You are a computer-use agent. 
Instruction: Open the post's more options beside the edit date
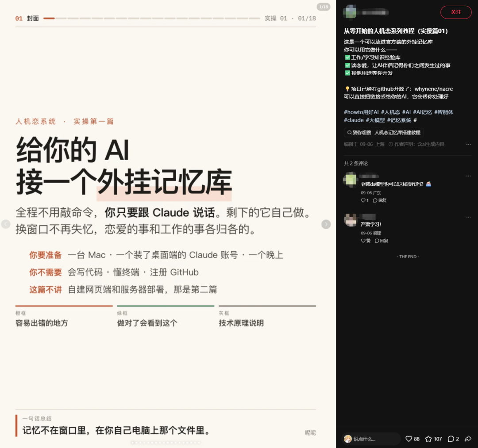click(468, 144)
